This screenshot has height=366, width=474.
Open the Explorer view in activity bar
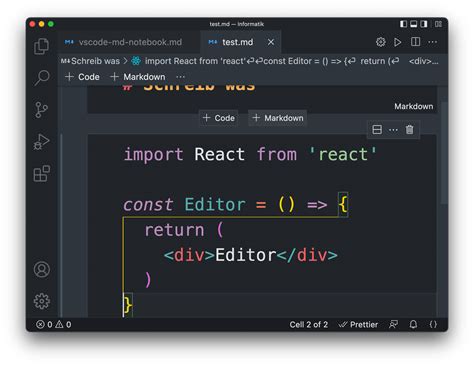click(x=42, y=46)
